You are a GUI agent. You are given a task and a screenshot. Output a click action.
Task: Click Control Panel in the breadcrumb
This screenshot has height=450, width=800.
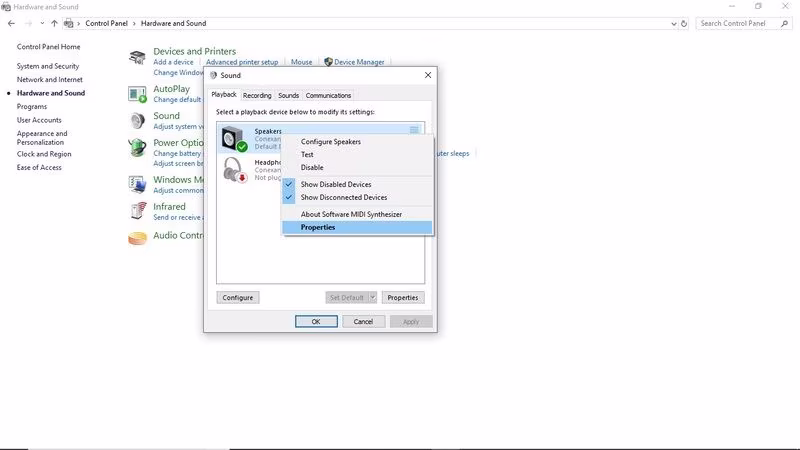coord(106,23)
